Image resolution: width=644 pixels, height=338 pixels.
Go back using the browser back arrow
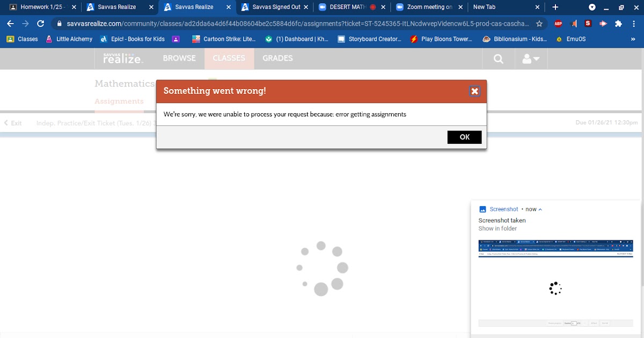[x=10, y=24]
